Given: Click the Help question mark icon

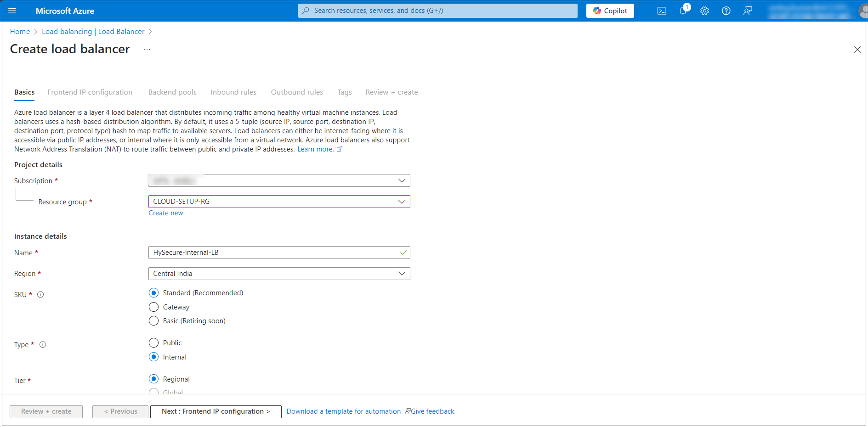Looking at the screenshot, I should point(726,11).
